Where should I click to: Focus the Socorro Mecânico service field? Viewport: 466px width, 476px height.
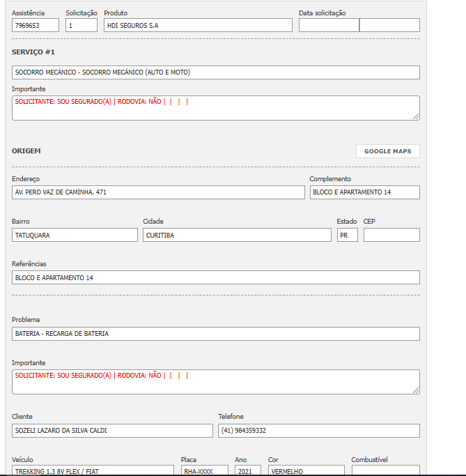pyautogui.click(x=215, y=72)
